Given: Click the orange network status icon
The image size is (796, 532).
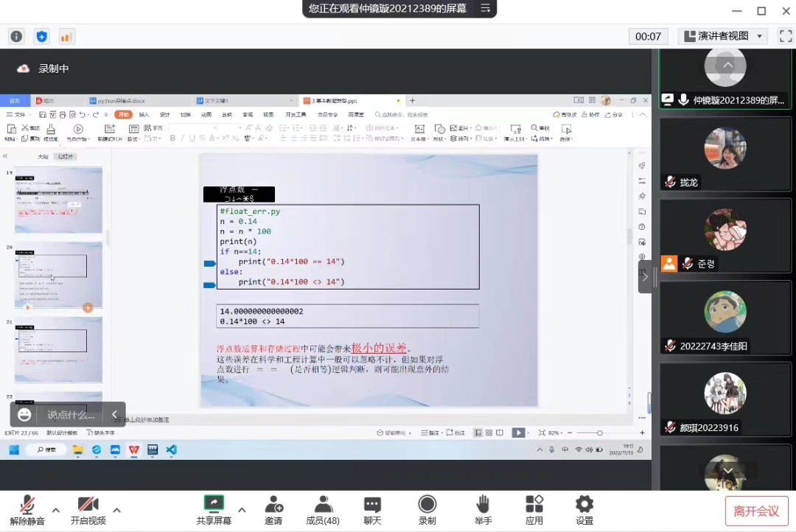Looking at the screenshot, I should tap(66, 36).
